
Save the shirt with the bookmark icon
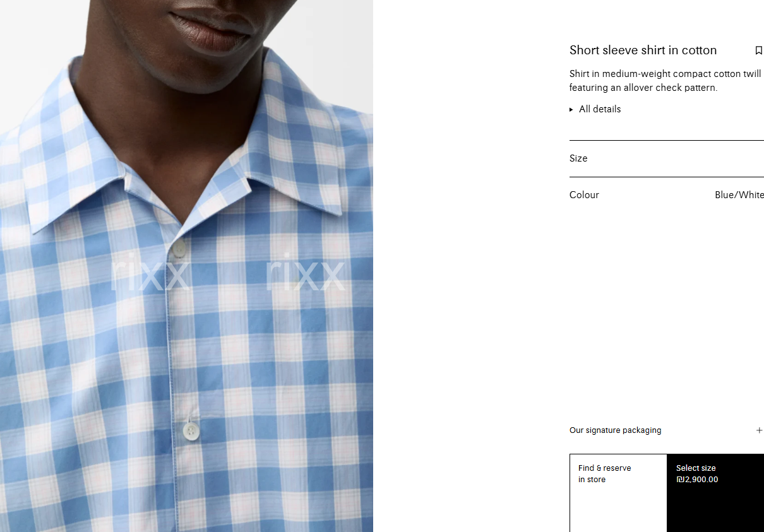(758, 50)
